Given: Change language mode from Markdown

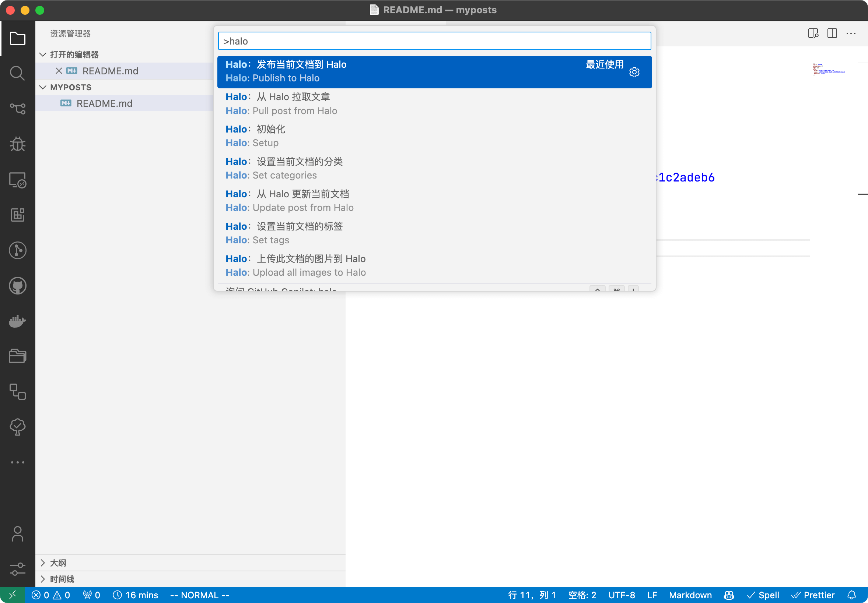Looking at the screenshot, I should coord(690,595).
